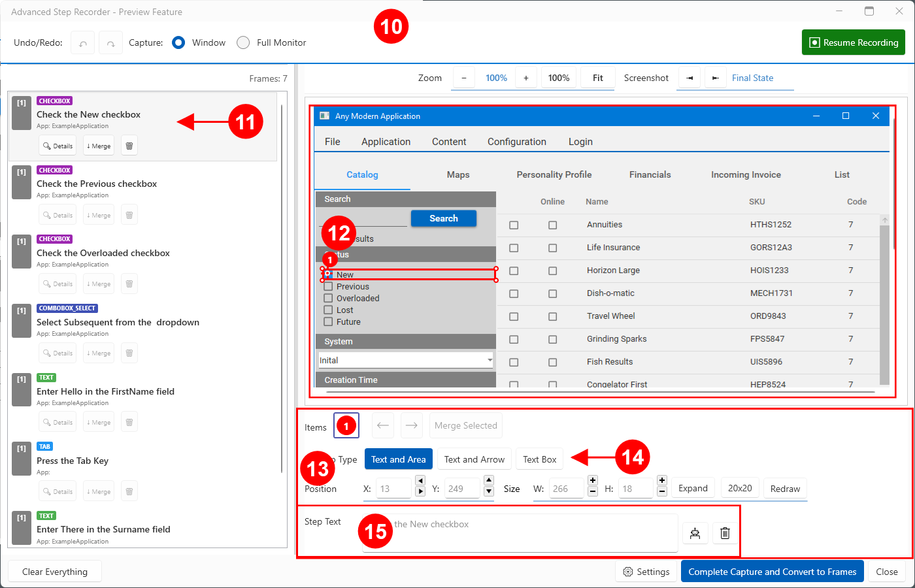
Task: Click the zoom out minus button
Action: [464, 78]
